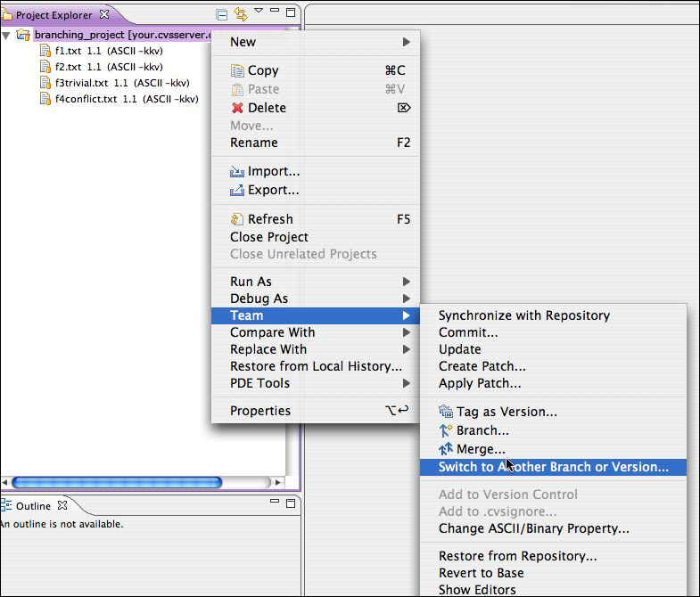700x597 pixels.
Task: Collapse the branching_project tree node
Action: point(7,36)
